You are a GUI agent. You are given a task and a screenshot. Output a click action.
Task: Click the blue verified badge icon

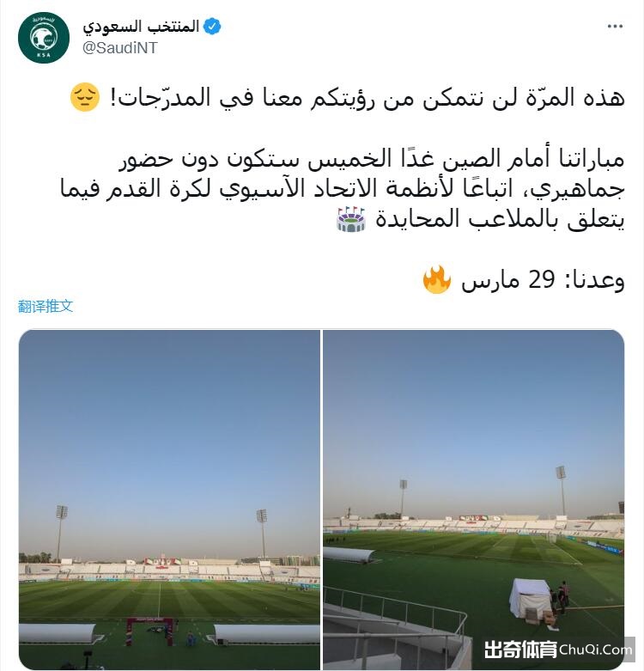tap(212, 27)
